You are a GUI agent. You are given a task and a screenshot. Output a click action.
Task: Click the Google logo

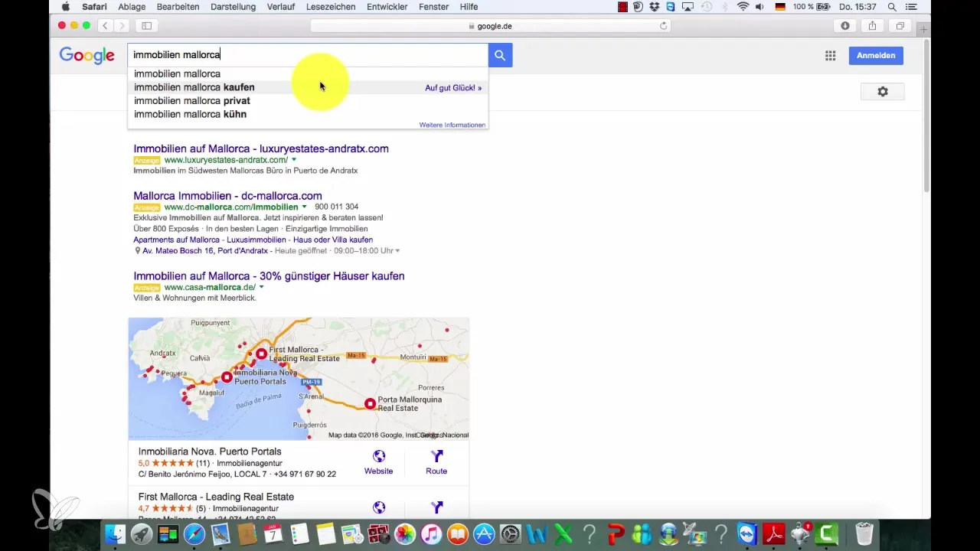(x=87, y=55)
